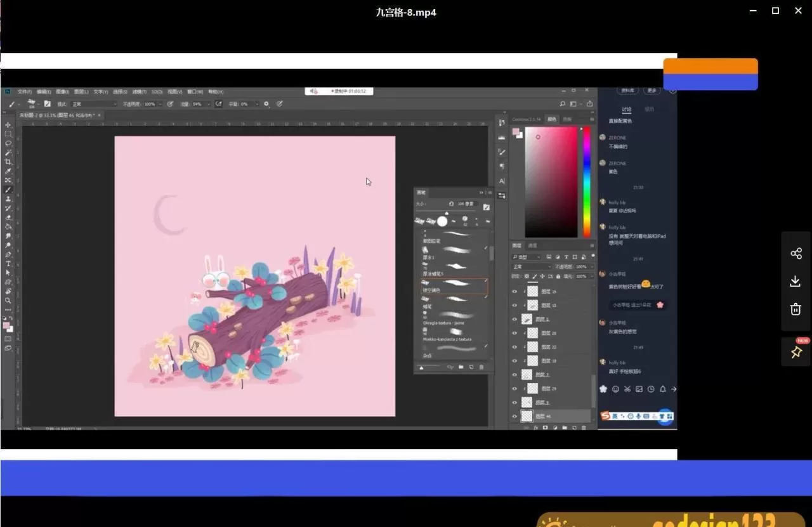Click the rainbow hue slider in Color panel

[587, 182]
